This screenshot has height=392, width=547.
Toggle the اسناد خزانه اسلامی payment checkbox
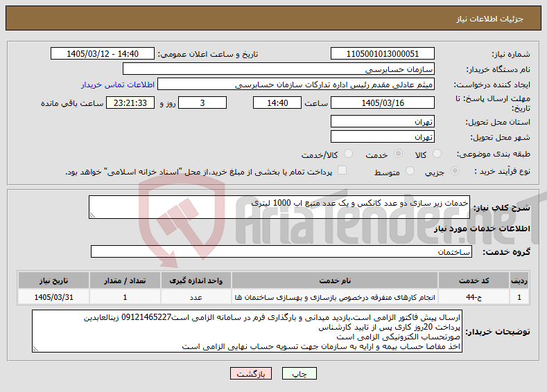342,170
